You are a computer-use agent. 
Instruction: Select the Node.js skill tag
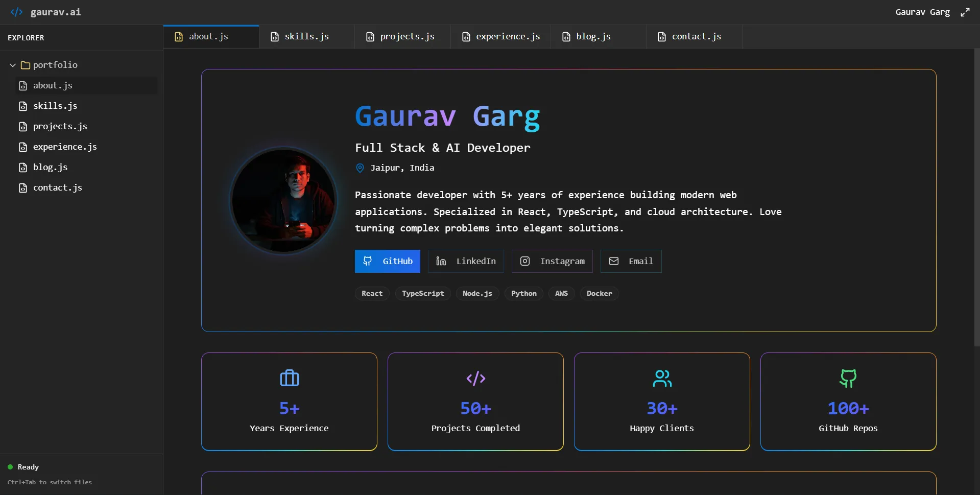click(x=477, y=293)
